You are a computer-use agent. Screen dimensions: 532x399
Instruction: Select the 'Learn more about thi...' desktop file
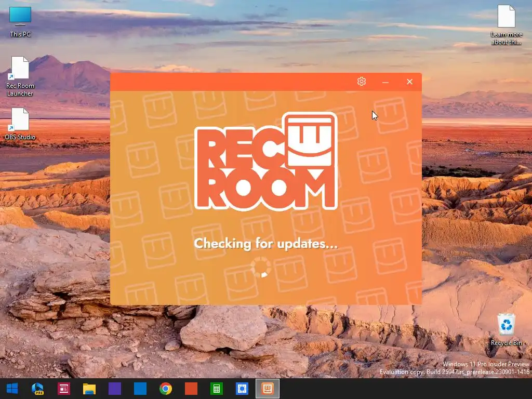506,25
